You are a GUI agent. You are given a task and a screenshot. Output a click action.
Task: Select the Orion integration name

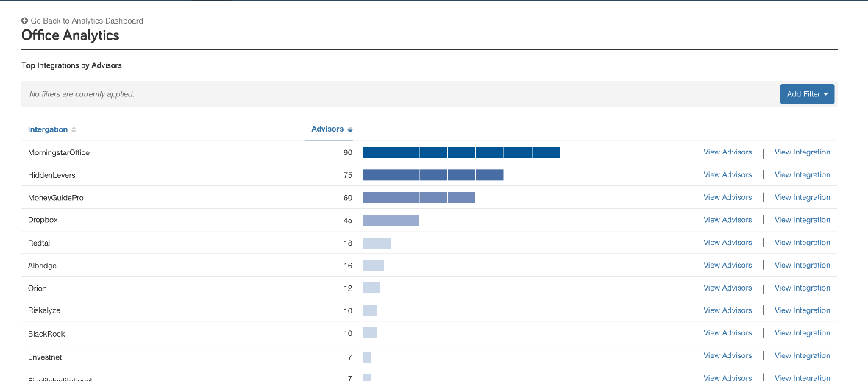[x=38, y=288]
